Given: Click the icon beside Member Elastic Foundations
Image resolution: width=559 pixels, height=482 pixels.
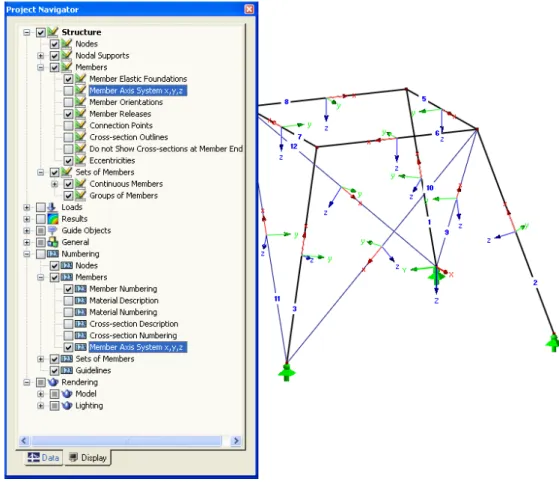Looking at the screenshot, I should pyautogui.click(x=81, y=78).
